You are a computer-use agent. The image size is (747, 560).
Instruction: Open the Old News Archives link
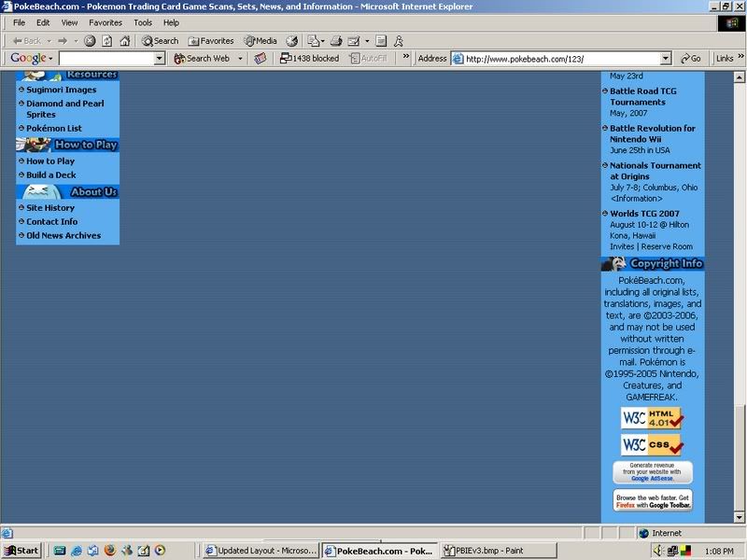point(63,235)
